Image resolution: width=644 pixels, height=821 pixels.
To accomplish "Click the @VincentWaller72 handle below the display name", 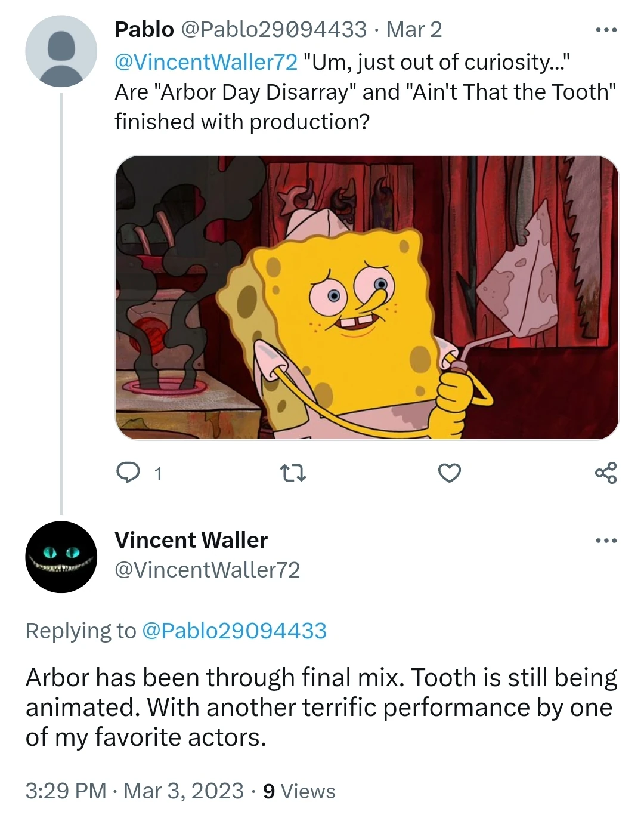I will [206, 570].
